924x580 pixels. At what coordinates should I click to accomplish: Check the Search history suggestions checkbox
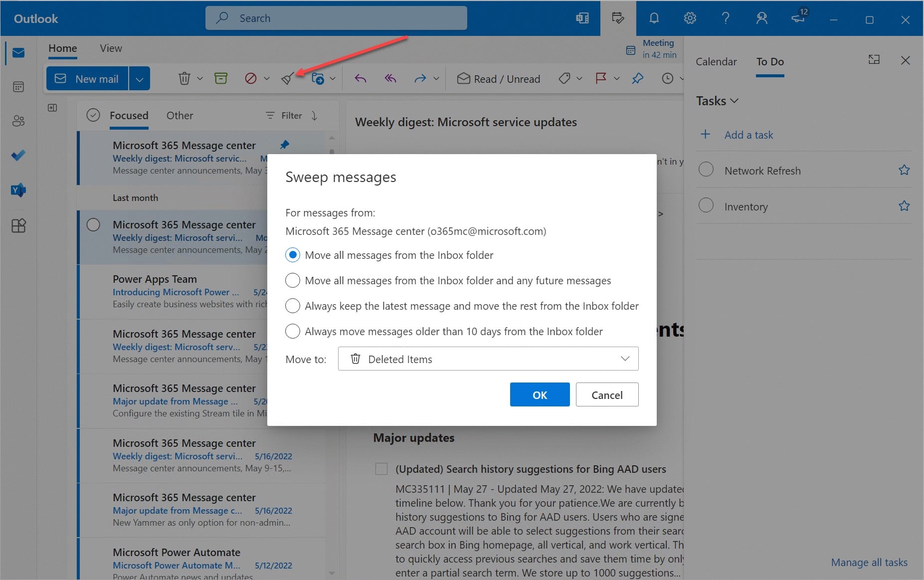point(381,469)
